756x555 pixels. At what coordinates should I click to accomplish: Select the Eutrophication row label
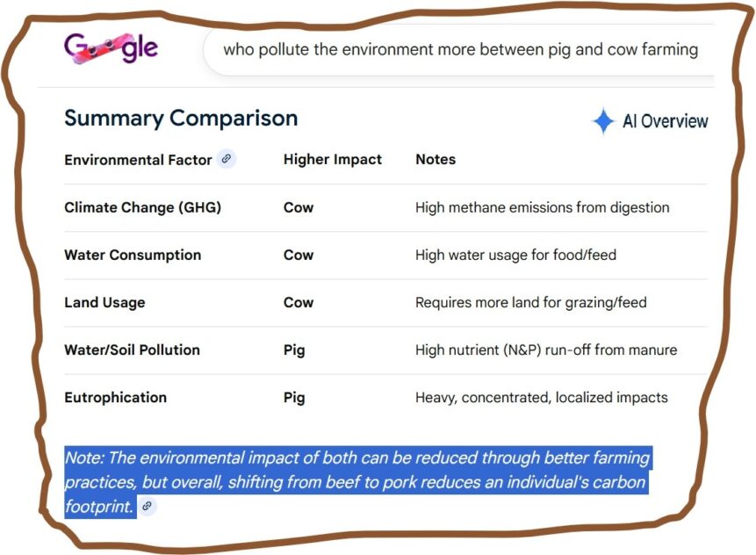115,398
